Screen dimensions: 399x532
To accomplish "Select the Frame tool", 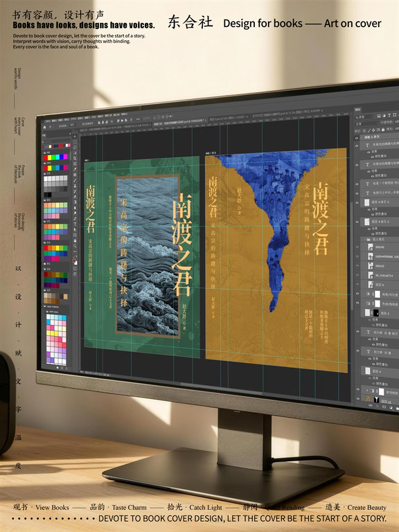I will click(75, 163).
